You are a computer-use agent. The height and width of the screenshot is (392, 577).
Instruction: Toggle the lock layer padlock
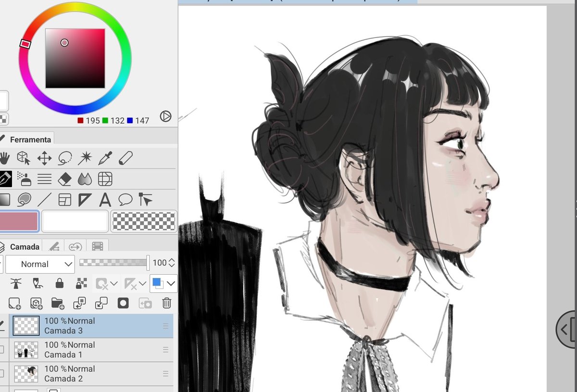coord(59,283)
